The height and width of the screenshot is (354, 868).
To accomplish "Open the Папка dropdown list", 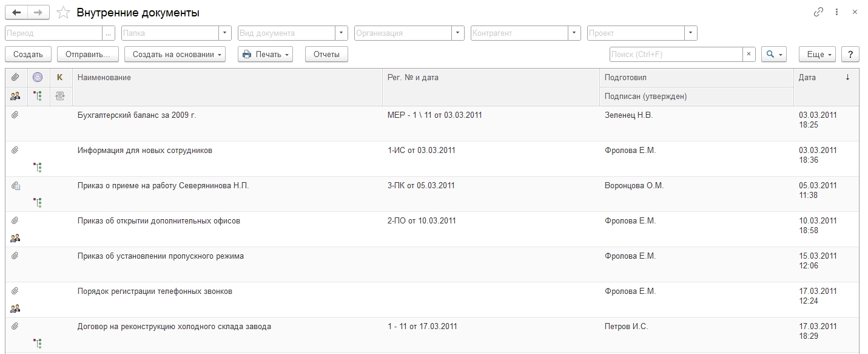I will (x=225, y=33).
